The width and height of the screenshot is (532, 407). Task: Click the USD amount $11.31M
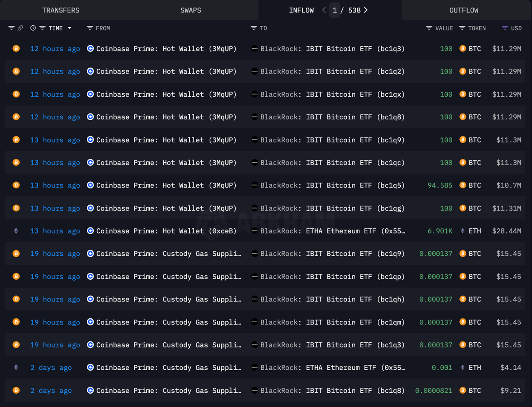point(507,208)
